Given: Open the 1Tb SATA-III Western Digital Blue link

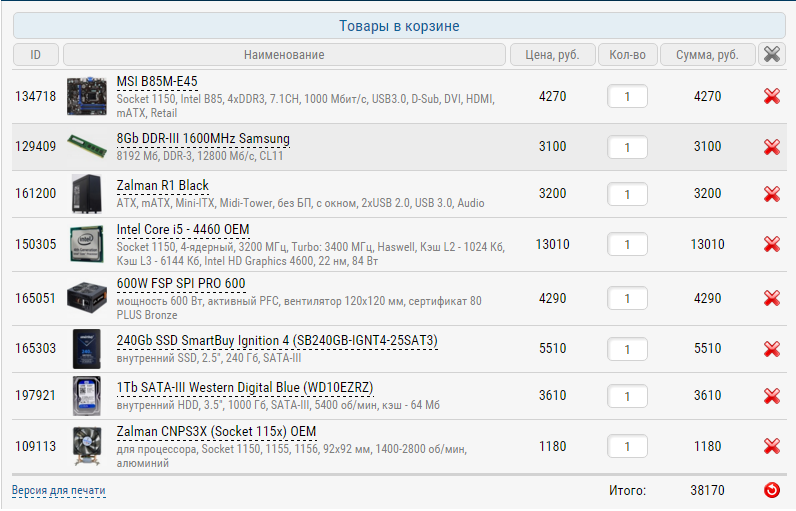Looking at the screenshot, I should 245,388.
